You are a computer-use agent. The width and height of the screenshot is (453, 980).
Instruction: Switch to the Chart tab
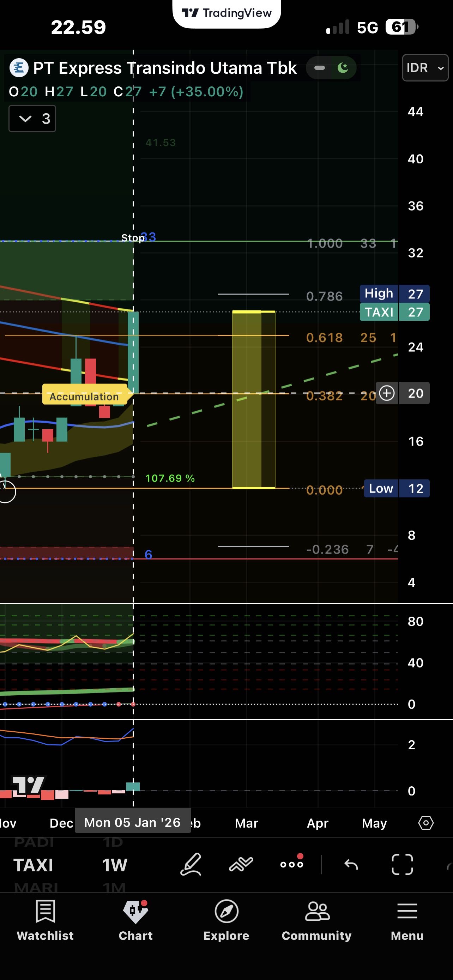click(x=136, y=921)
